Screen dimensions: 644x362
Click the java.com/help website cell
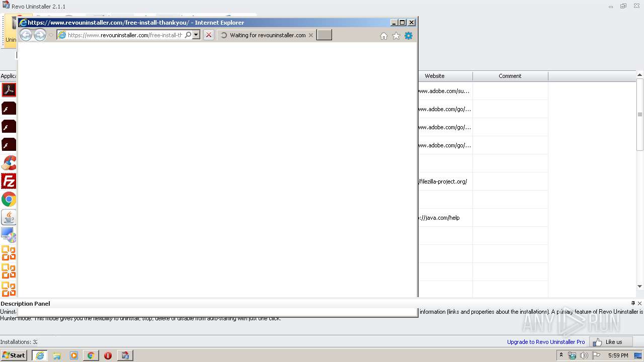click(x=445, y=218)
